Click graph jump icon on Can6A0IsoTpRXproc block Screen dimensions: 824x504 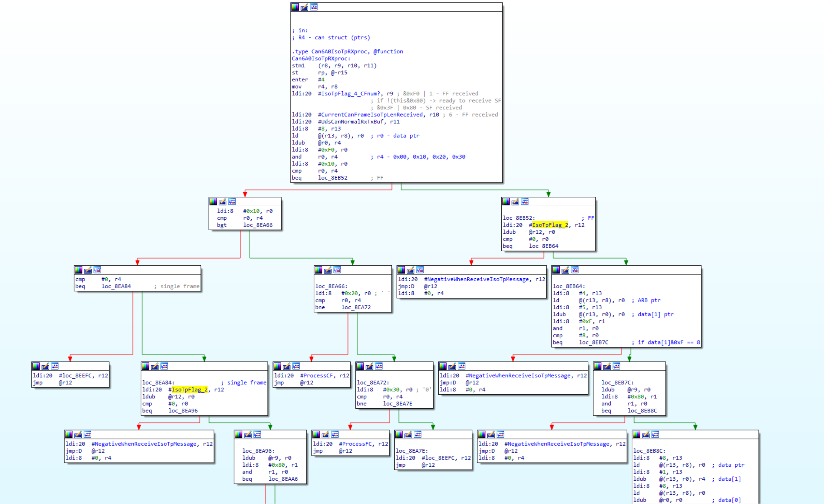pyautogui.click(x=314, y=7)
